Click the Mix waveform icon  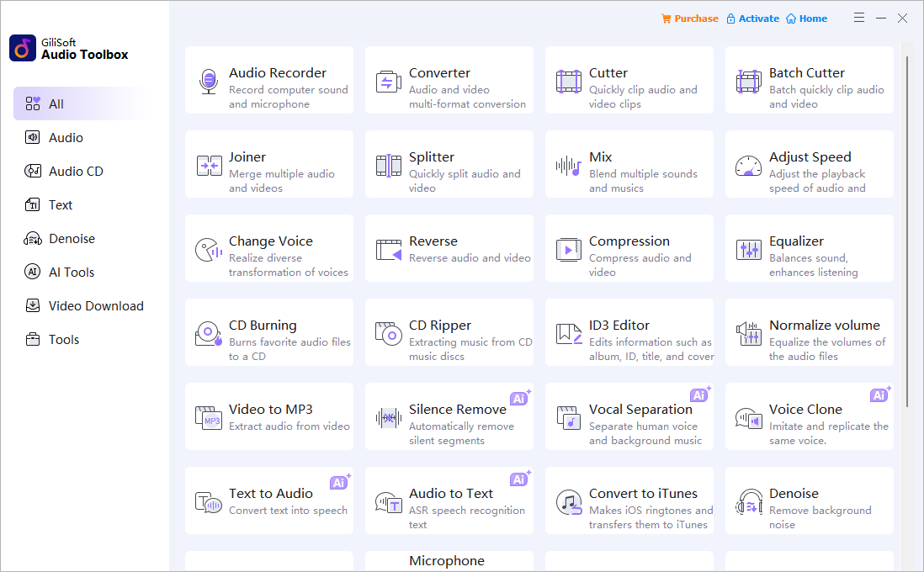click(569, 166)
